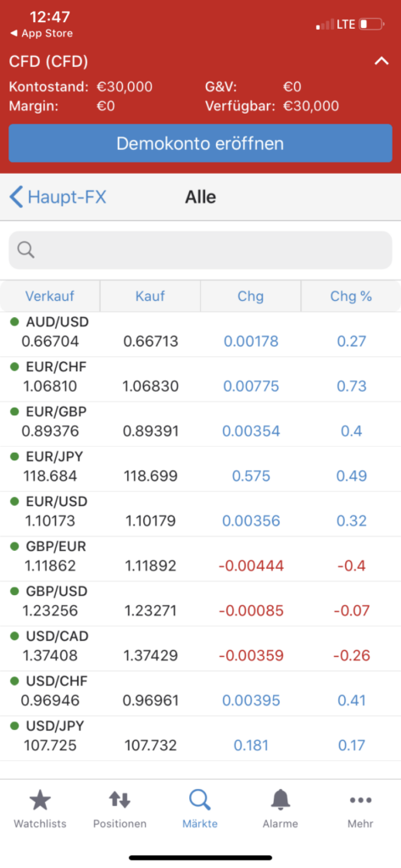Open the EUR/JPY currency pair
This screenshot has height=868, width=401.
coord(200,469)
